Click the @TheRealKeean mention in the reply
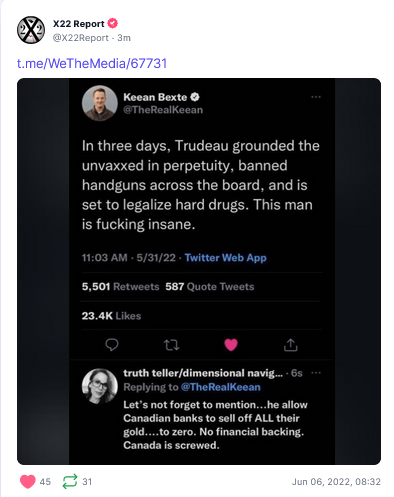This screenshot has height=497, width=394. tap(220, 387)
